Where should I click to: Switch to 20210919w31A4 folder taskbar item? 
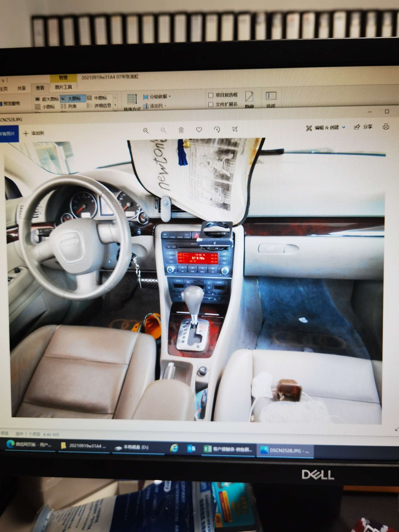pos(84,446)
